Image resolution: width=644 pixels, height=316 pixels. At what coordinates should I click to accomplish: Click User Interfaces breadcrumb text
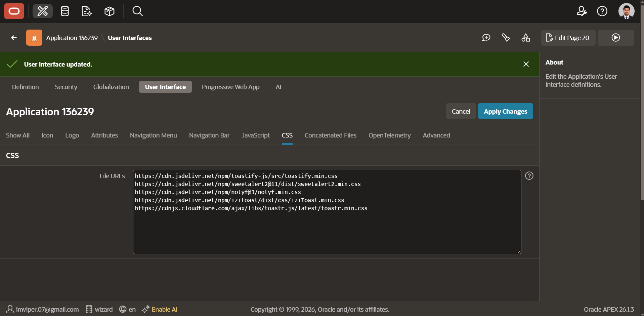pos(130,38)
